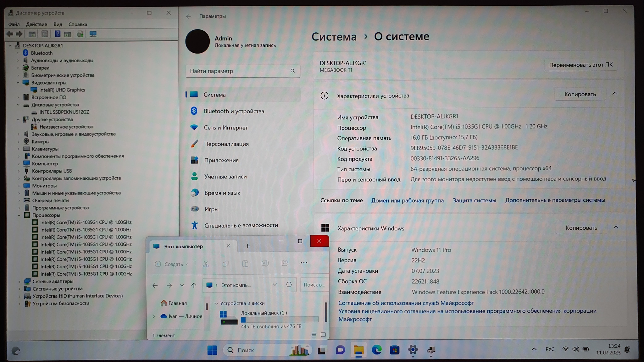Select Персонализация in the Settings sidebar
The height and width of the screenshot is (362, 644).
tap(226, 144)
